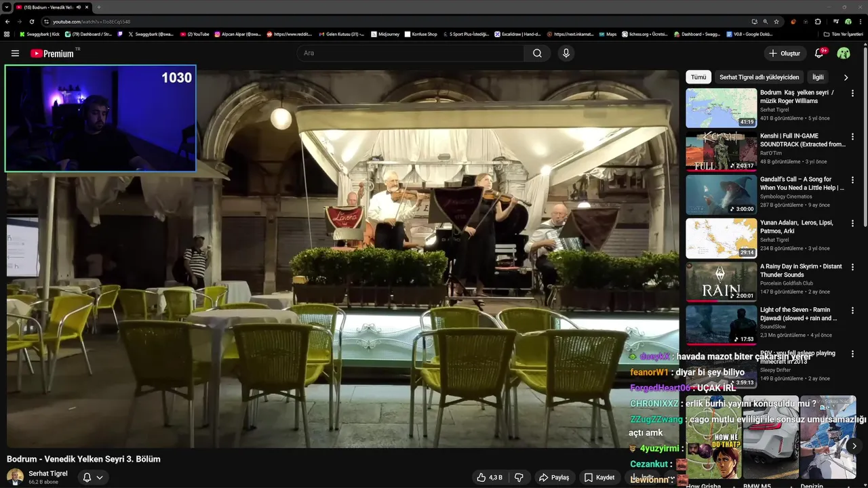
Task: Open options for Kenshi soundtrack video
Action: tap(853, 136)
